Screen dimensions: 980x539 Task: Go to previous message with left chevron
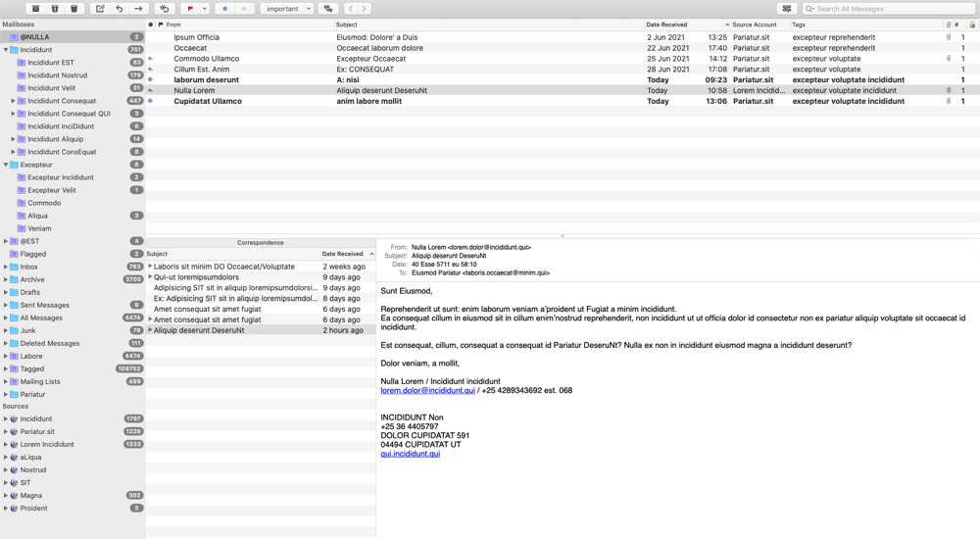(x=351, y=9)
